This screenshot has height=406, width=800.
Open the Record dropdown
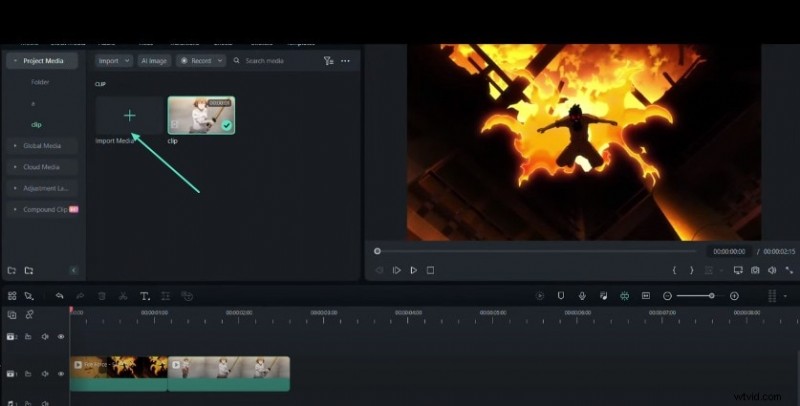click(201, 61)
